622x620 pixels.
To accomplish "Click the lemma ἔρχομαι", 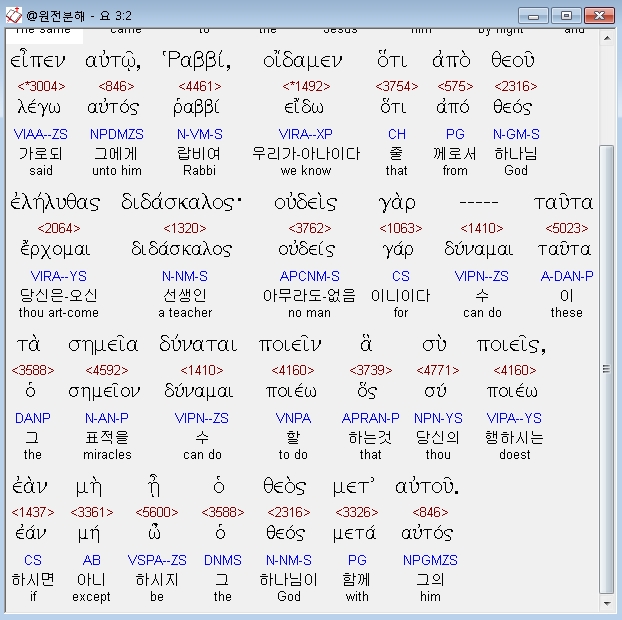I will tap(55, 250).
